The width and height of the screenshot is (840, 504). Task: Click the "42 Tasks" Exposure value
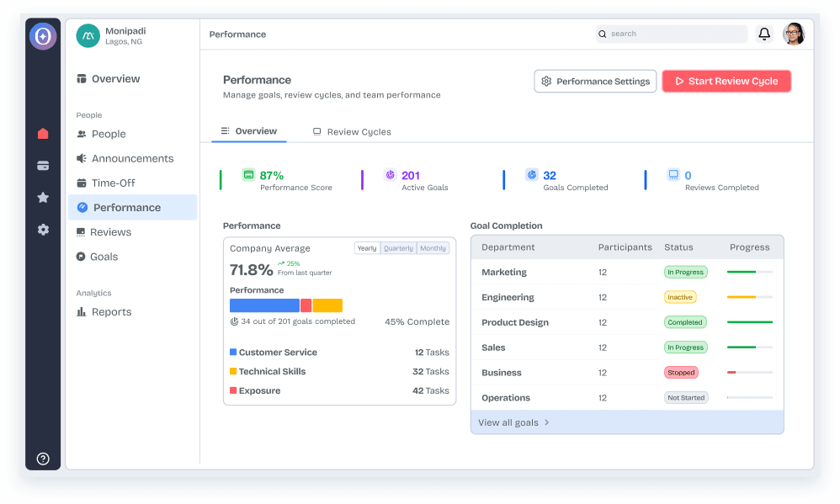tap(431, 390)
